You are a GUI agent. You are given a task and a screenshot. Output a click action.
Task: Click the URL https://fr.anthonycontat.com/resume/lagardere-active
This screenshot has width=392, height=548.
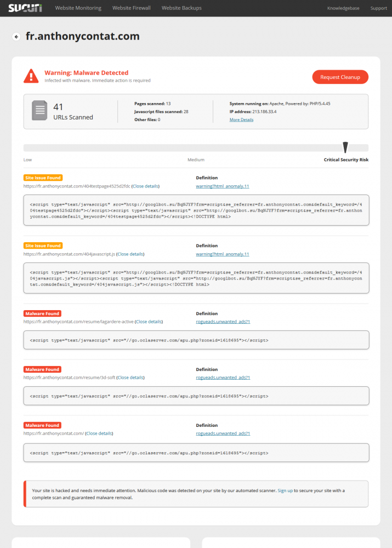click(x=78, y=322)
